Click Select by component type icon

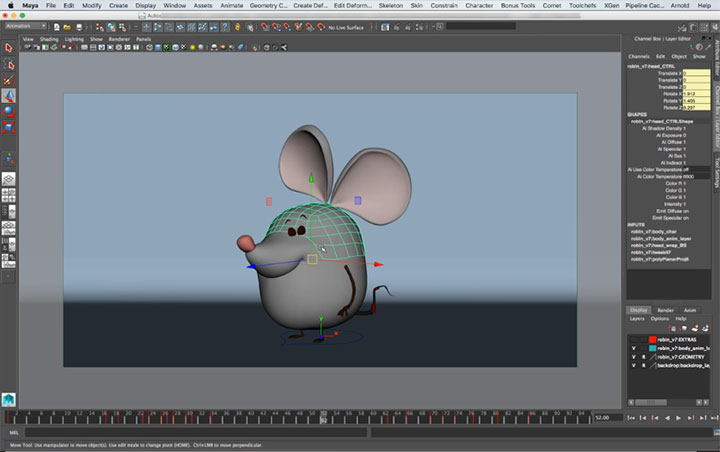pos(123,28)
